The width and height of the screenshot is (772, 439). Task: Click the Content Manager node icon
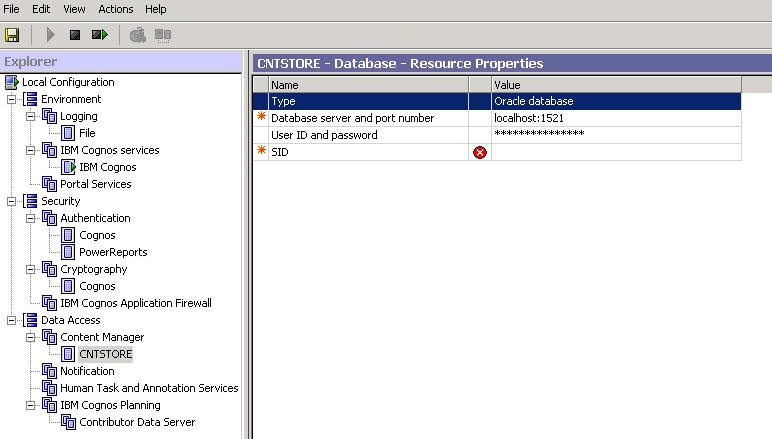[49, 337]
